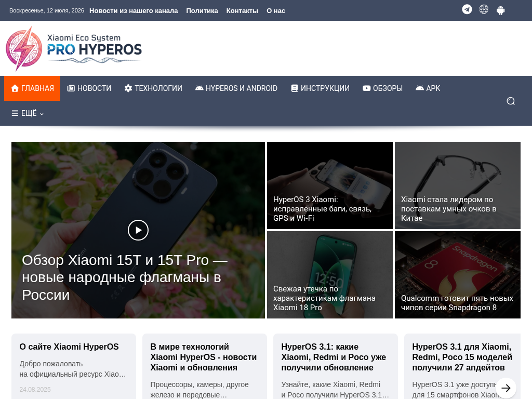Open Новости из нашего канала link
The width and height of the screenshot is (532, 399).
pyautogui.click(x=134, y=10)
